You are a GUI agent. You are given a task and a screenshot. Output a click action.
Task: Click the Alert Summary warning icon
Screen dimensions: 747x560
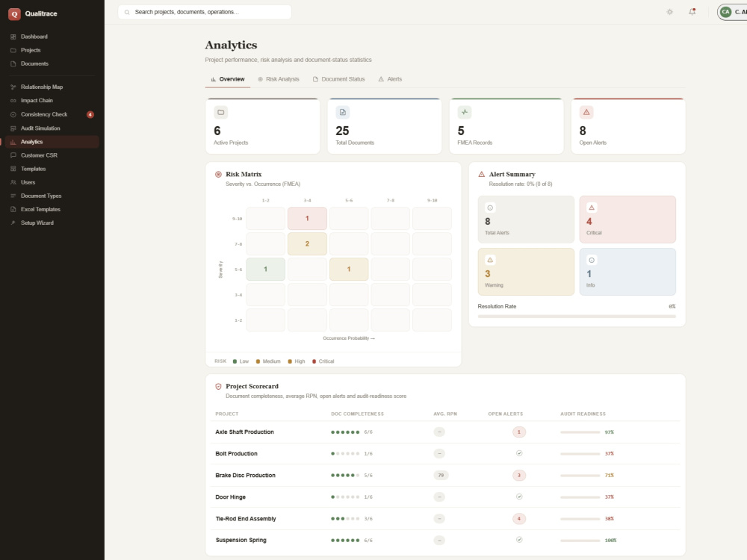482,174
